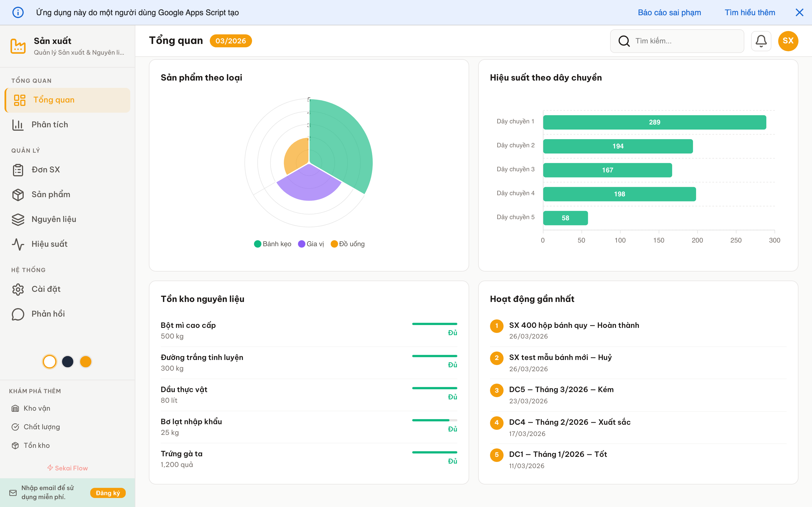This screenshot has width=812, height=507.
Task: Open Cài đặt gear icon
Action: 18,289
